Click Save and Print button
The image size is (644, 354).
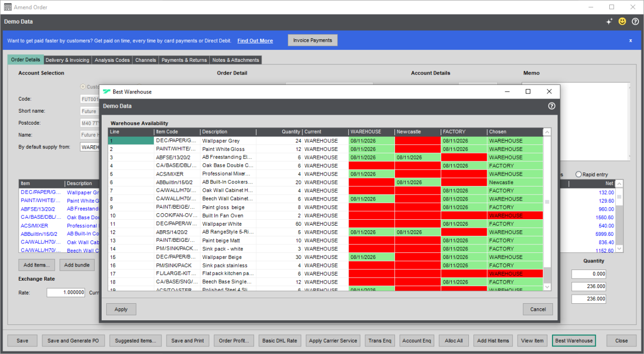188,340
